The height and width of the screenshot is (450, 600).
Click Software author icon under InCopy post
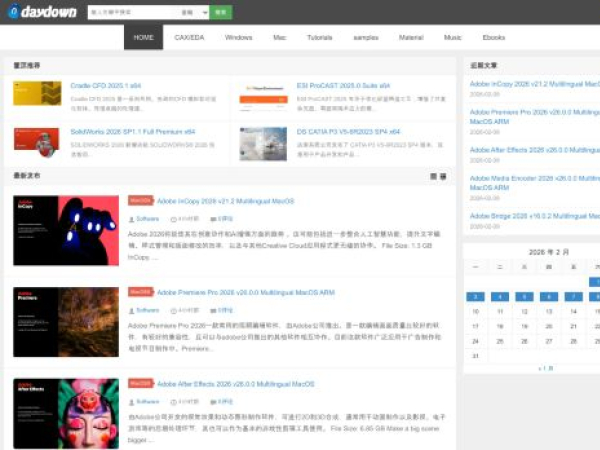(x=131, y=218)
